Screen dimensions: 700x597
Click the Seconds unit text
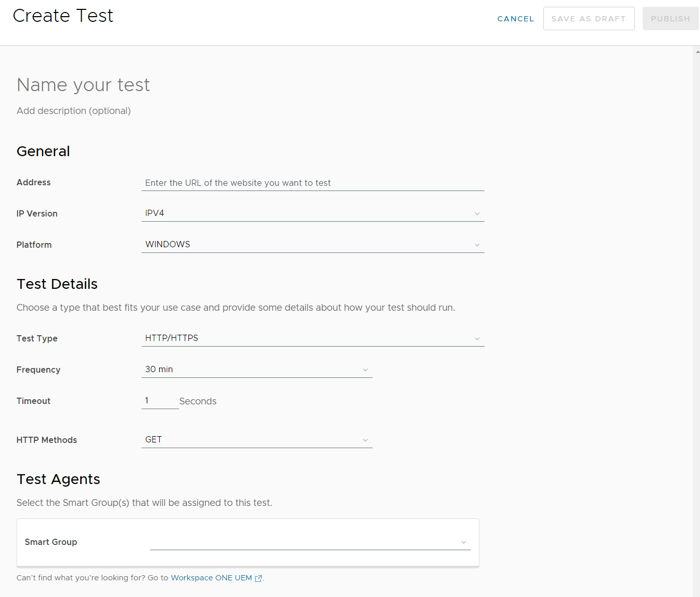tap(198, 401)
